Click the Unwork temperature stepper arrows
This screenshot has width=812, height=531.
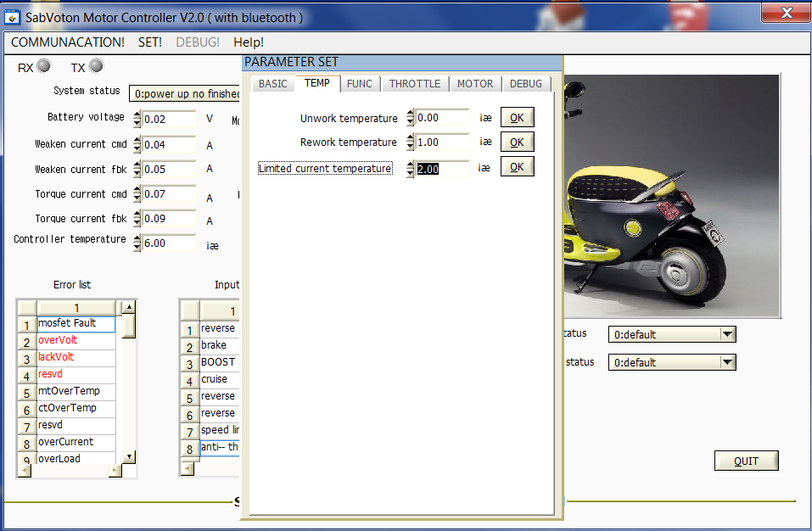411,118
